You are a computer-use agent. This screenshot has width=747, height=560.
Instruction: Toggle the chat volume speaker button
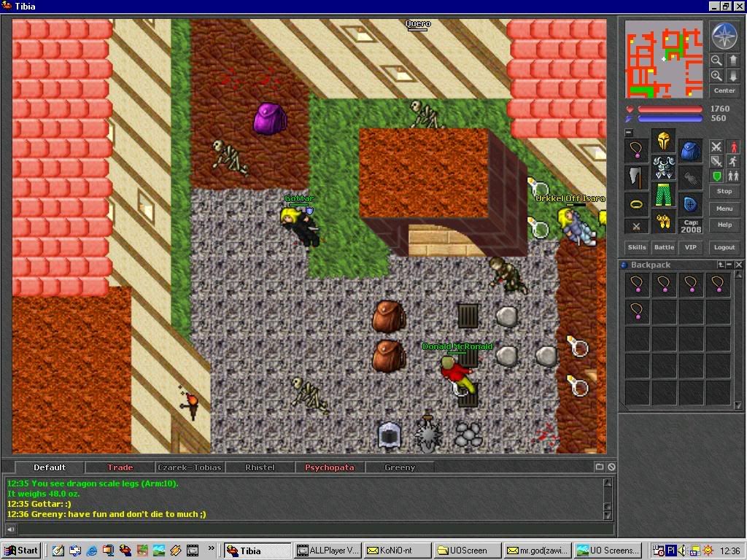click(x=10, y=529)
